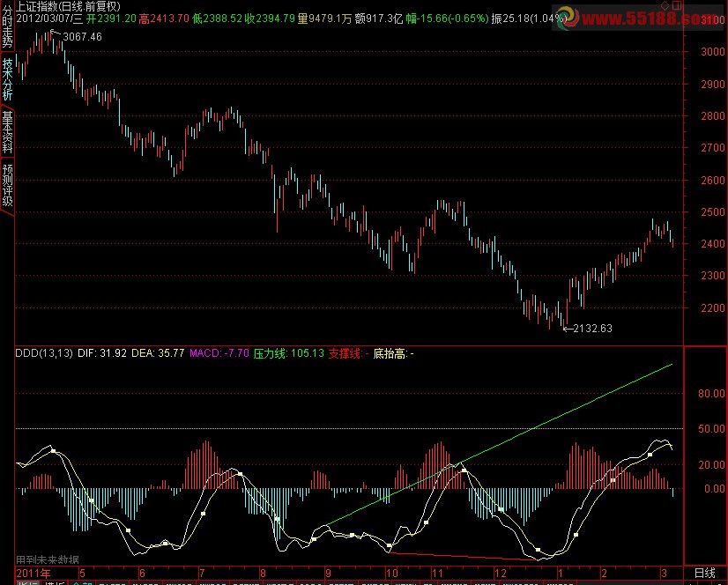Open the 预测评级 side tab
Screen dimensions: 728x585
[7, 185]
